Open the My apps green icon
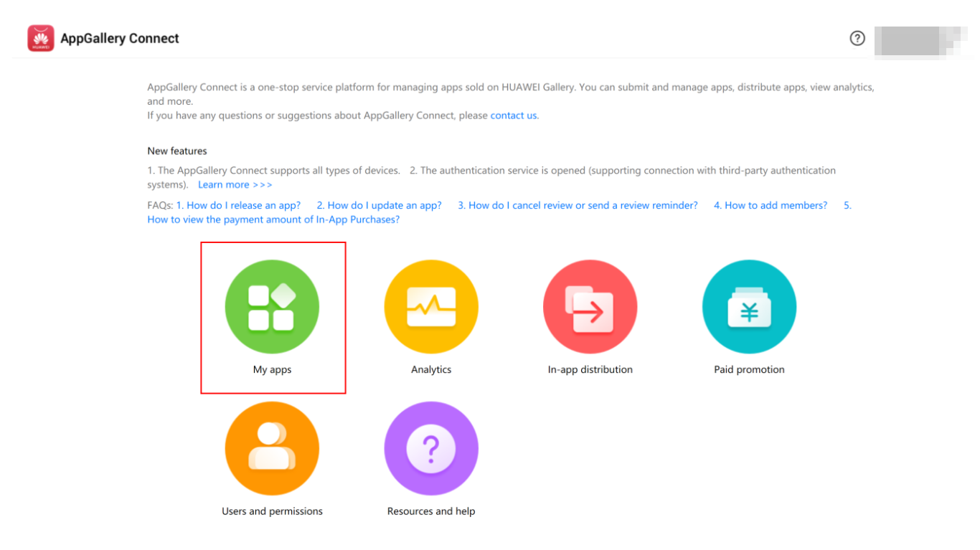Image resolution: width=980 pixels, height=550 pixels. (x=272, y=307)
